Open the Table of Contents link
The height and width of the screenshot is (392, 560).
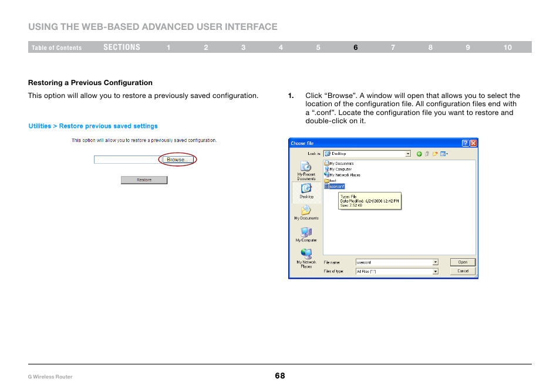click(x=56, y=48)
